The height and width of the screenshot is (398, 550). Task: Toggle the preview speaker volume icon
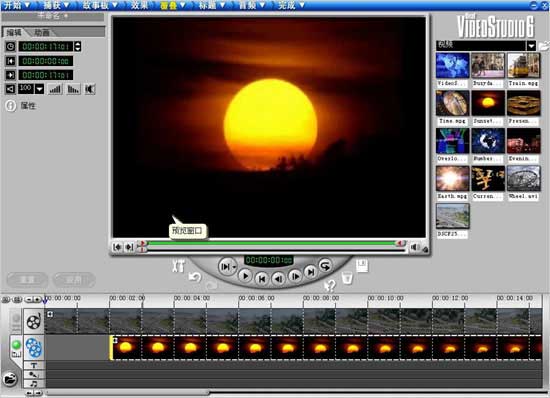pyautogui.click(x=415, y=247)
